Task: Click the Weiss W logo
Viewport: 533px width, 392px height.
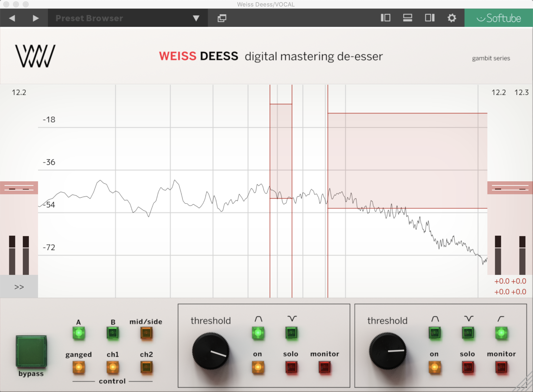Action: 35,56
